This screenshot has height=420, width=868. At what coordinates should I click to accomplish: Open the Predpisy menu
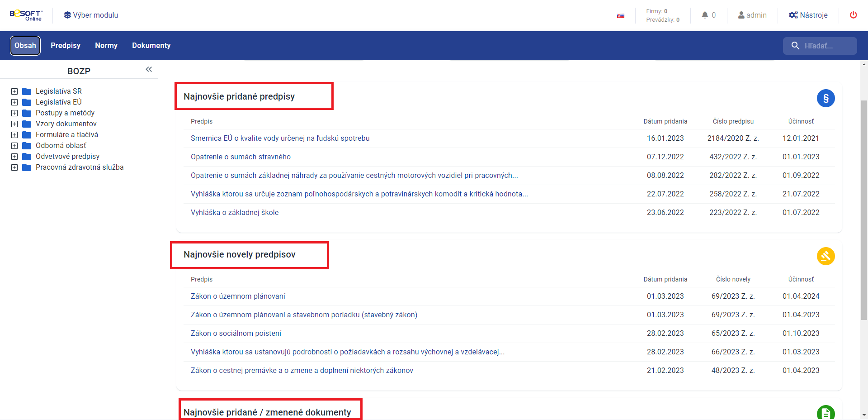click(66, 45)
